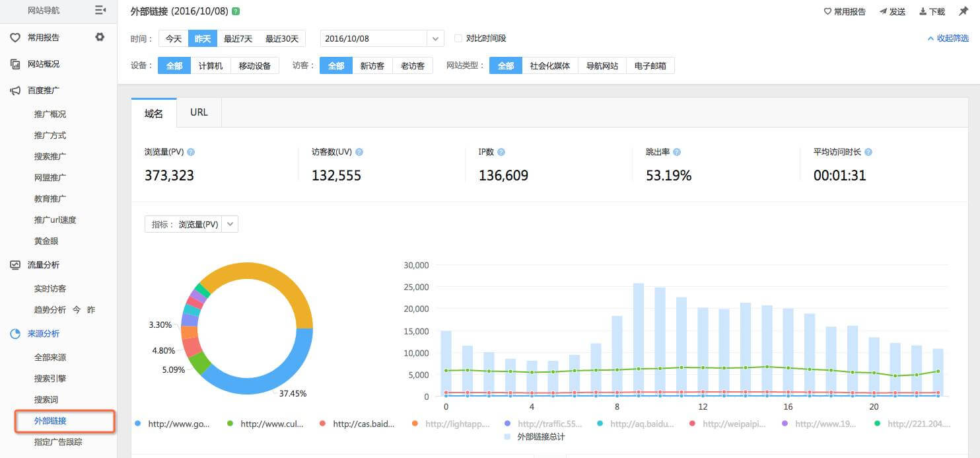Collapse filters via 收起筛选

pos(948,38)
